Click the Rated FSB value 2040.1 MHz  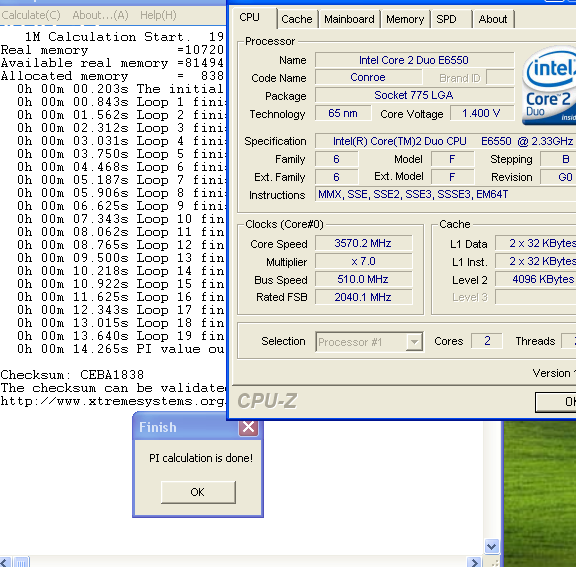[x=363, y=297]
